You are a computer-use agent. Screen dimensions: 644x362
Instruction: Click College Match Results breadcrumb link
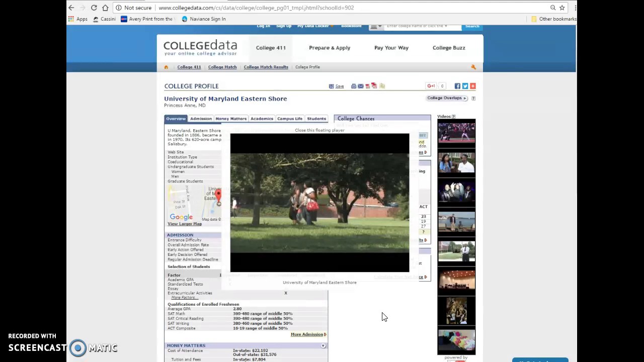click(x=266, y=67)
